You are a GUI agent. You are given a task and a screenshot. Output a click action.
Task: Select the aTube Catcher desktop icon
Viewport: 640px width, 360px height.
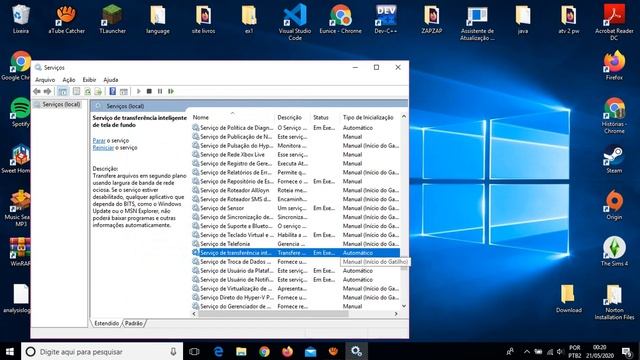coord(66,19)
